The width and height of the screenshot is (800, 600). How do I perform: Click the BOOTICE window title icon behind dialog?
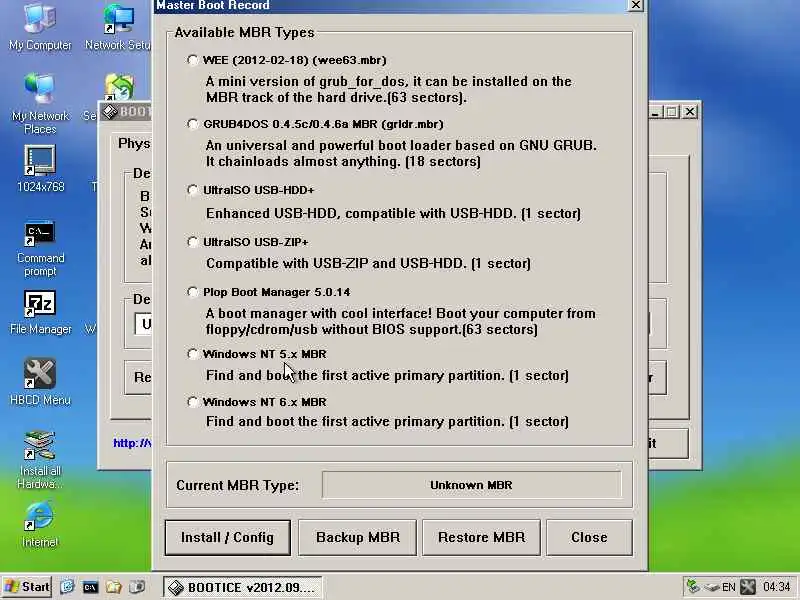(110, 111)
